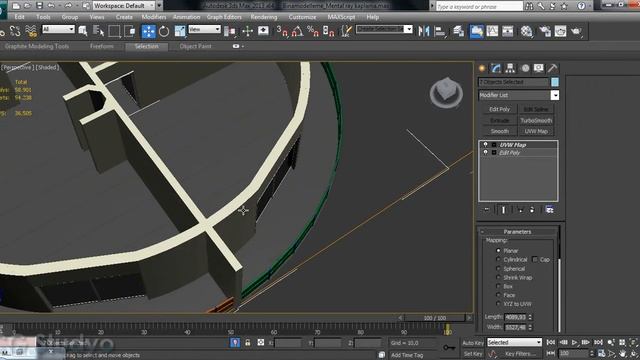Click the UVW Map modifier button
640x360 pixels.
click(x=536, y=131)
